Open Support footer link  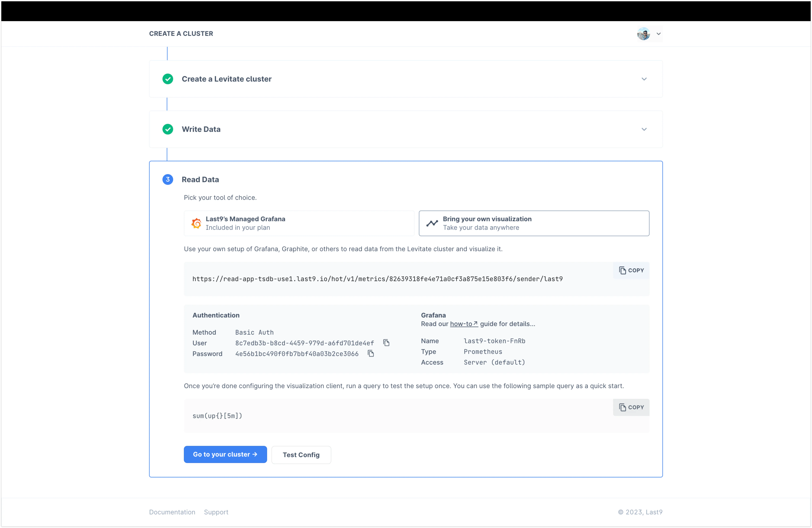pyautogui.click(x=216, y=512)
